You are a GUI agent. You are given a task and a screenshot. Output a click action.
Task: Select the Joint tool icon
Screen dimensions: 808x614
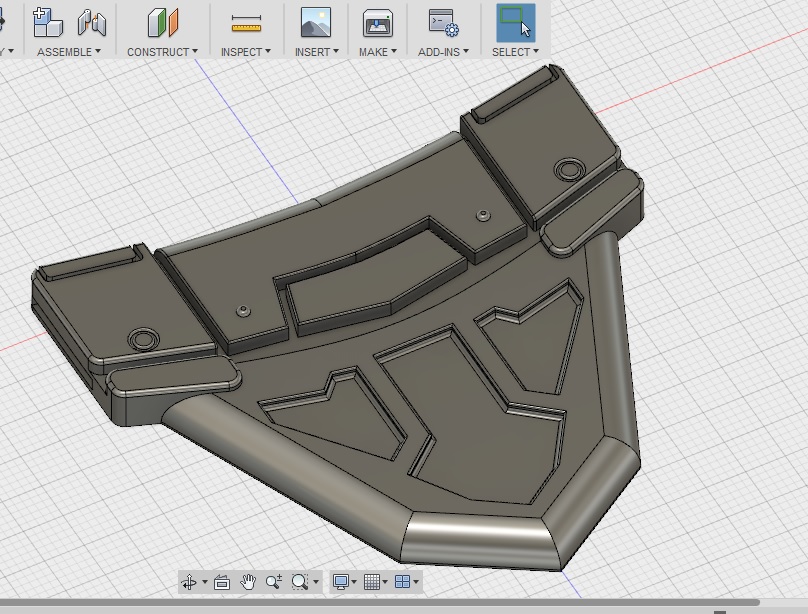coord(92,23)
